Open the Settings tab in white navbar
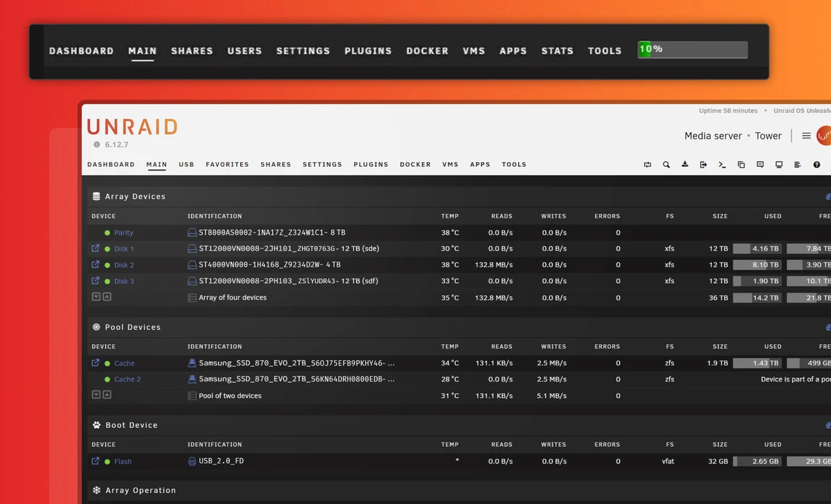This screenshot has height=504, width=831. [x=322, y=165]
